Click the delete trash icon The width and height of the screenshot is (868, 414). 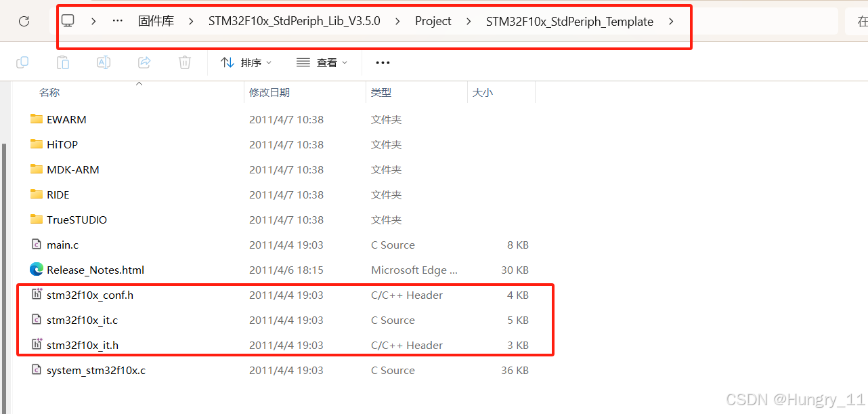[185, 62]
